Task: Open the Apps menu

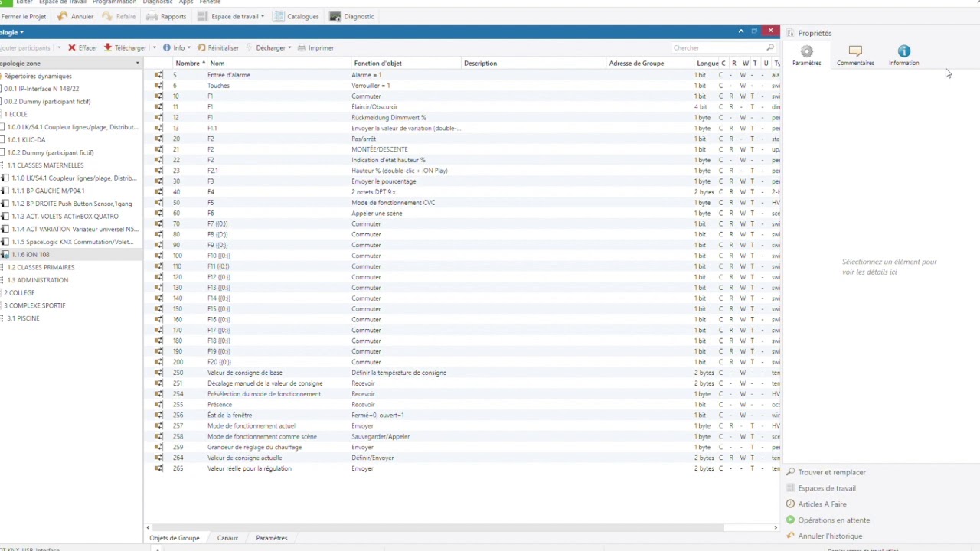Action: point(186,2)
